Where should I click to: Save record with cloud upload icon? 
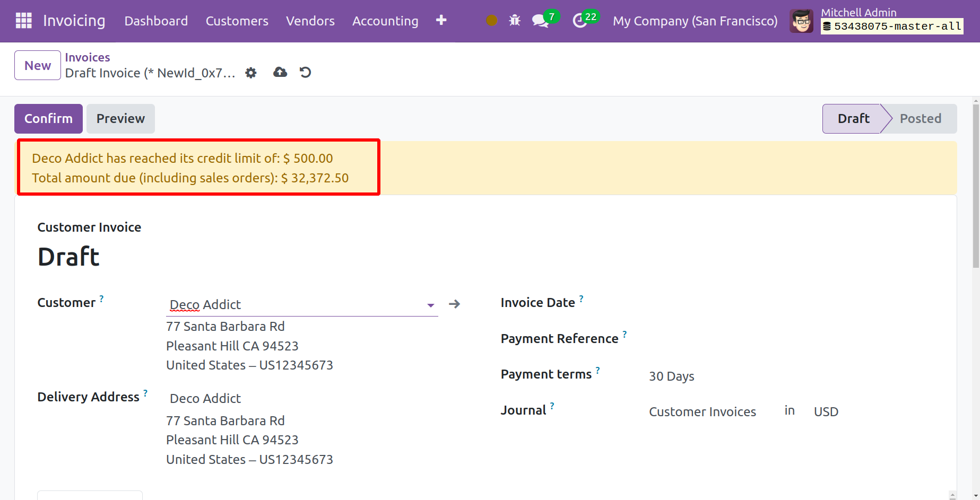point(280,72)
